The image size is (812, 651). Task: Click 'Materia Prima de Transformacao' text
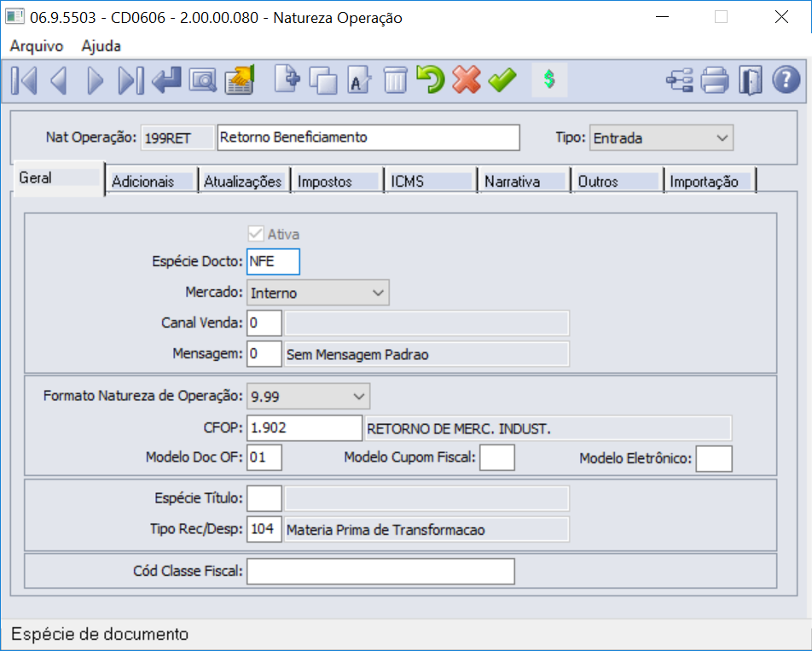(x=386, y=530)
